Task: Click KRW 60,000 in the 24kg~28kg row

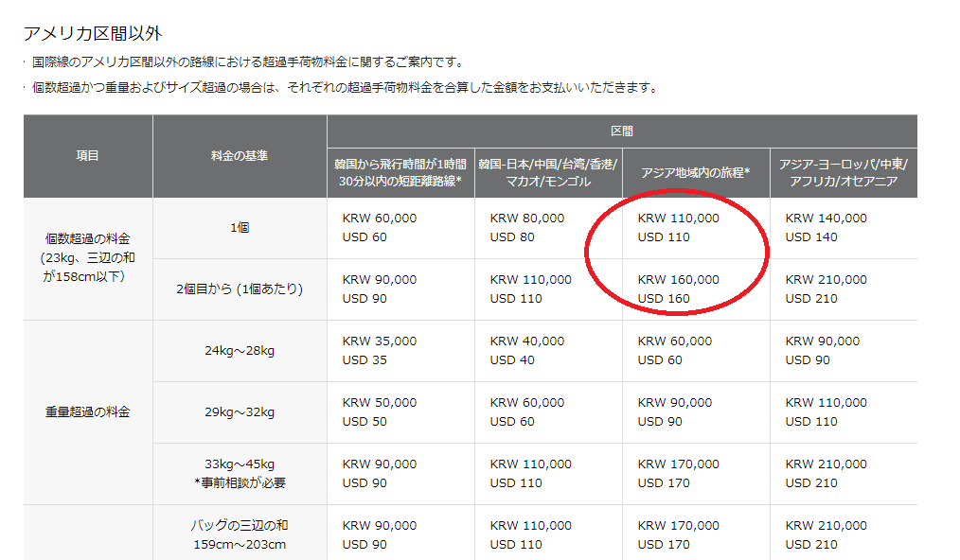Action: point(674,341)
